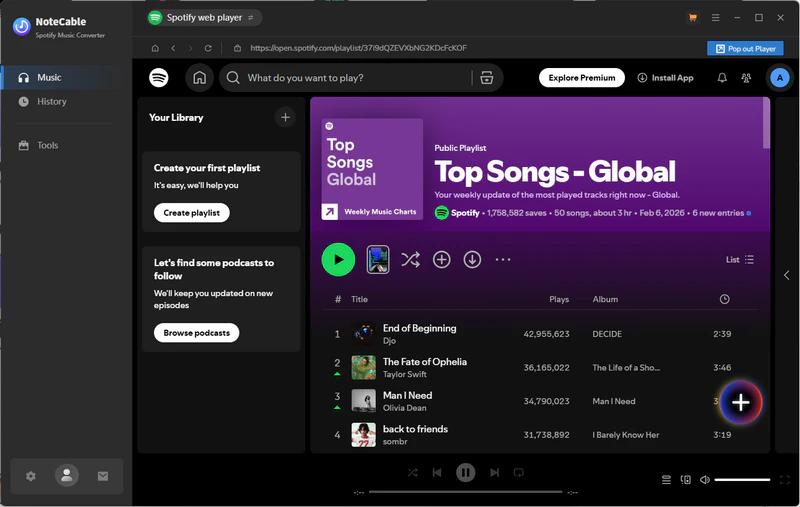Image resolution: width=800 pixels, height=507 pixels.
Task: Open more options for the playlist
Action: point(503,260)
